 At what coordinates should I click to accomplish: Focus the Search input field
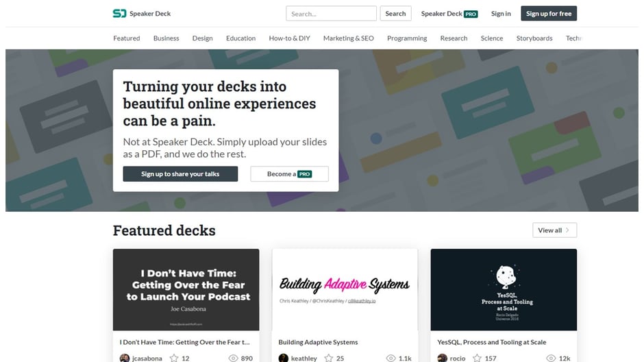pyautogui.click(x=331, y=14)
